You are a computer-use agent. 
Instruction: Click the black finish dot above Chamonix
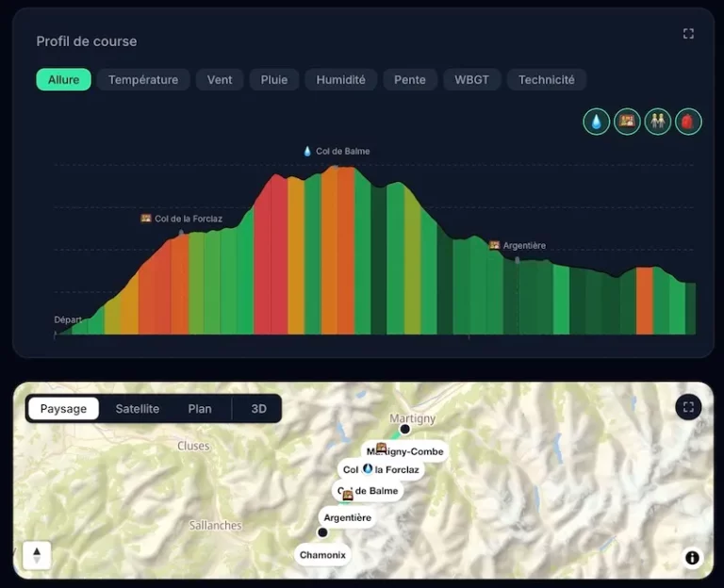click(x=322, y=532)
